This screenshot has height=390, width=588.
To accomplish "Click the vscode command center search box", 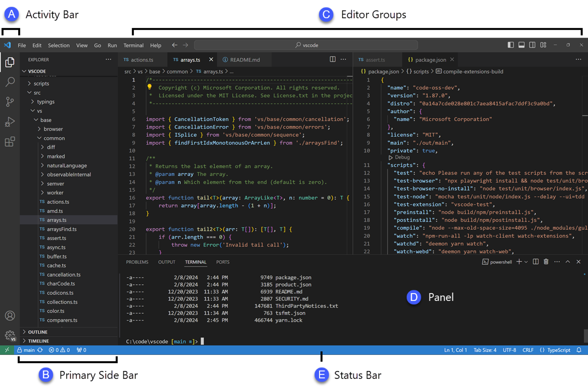I will coord(306,45).
